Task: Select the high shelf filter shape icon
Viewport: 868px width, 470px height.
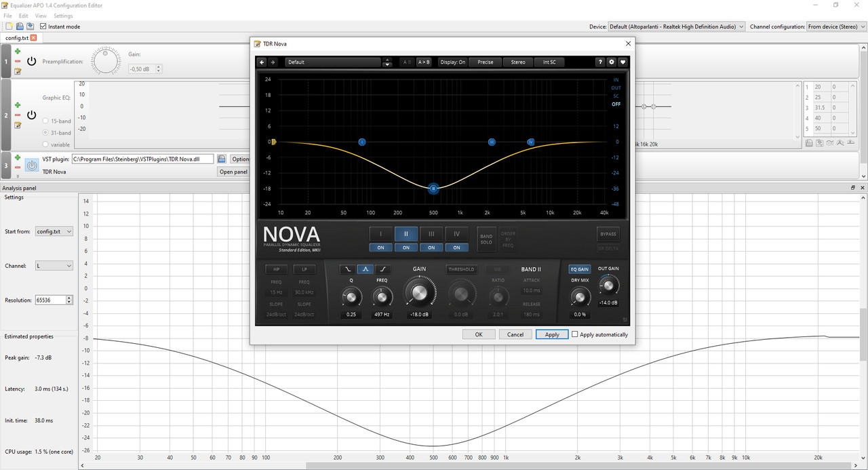Action: [383, 269]
